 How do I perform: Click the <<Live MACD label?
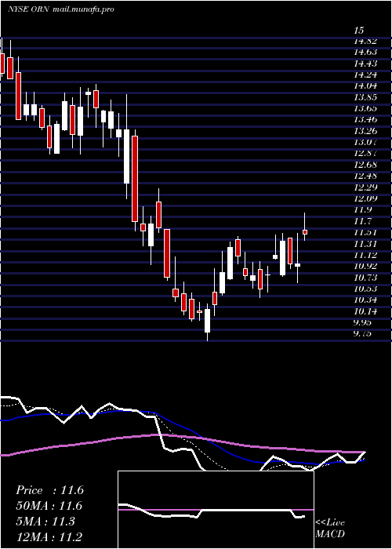(330, 529)
